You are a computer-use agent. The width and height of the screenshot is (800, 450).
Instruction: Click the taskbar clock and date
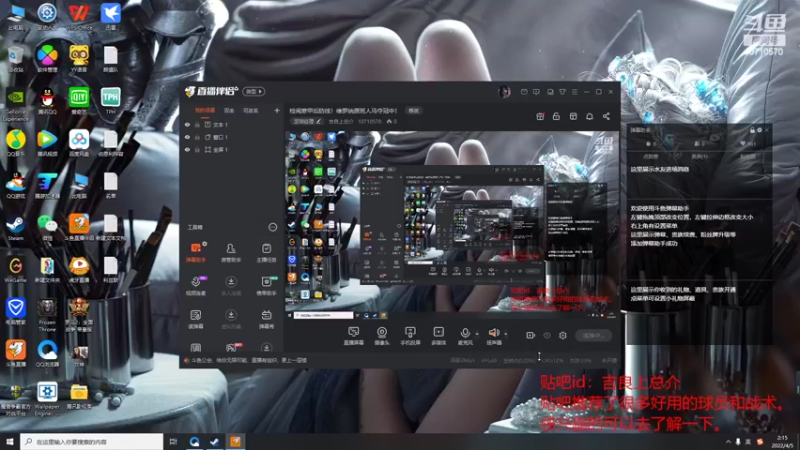[x=782, y=441]
